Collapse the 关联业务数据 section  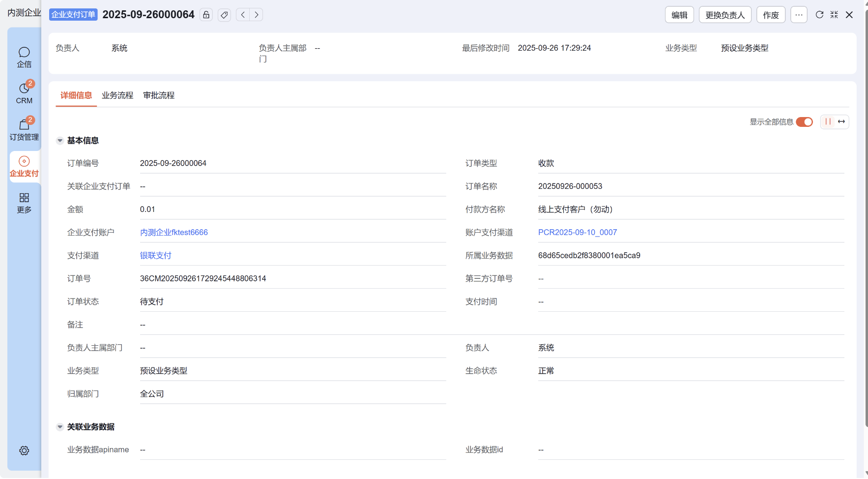pos(60,427)
